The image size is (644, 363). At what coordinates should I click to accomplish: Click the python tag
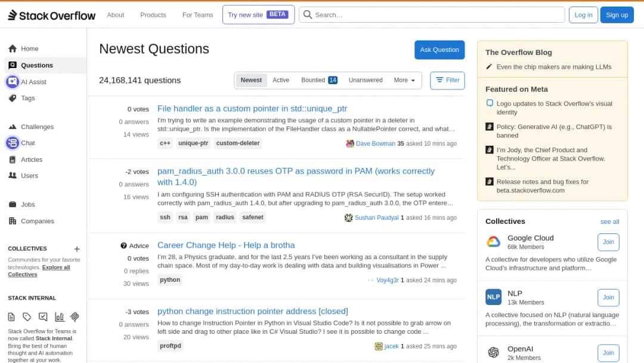[x=170, y=279]
